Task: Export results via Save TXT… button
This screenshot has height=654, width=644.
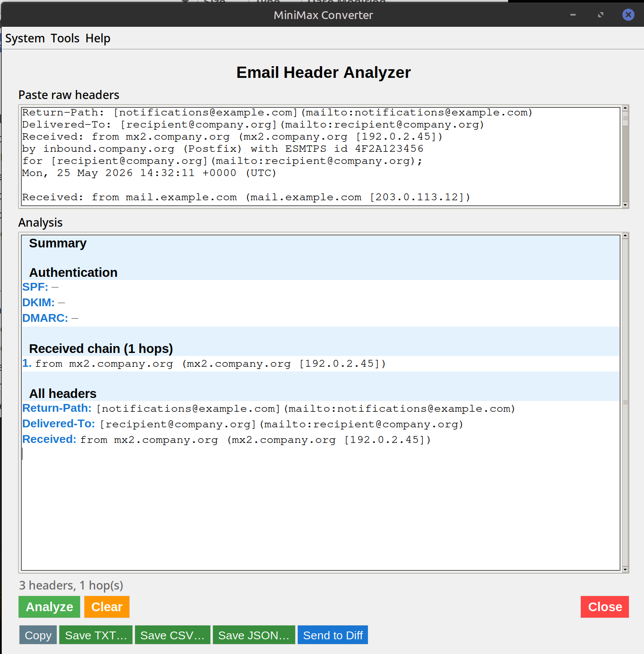Action: click(96, 635)
